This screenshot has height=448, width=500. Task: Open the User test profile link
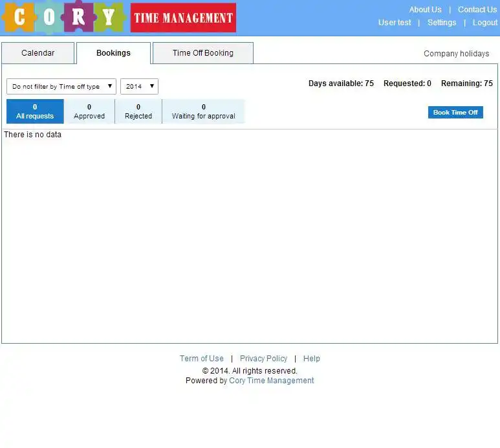coord(395,23)
